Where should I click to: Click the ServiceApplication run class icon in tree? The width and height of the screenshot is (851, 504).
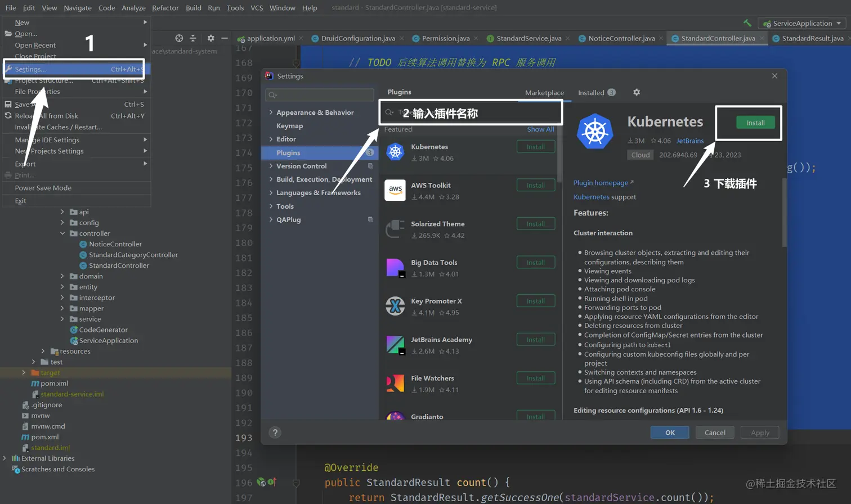coord(74,341)
